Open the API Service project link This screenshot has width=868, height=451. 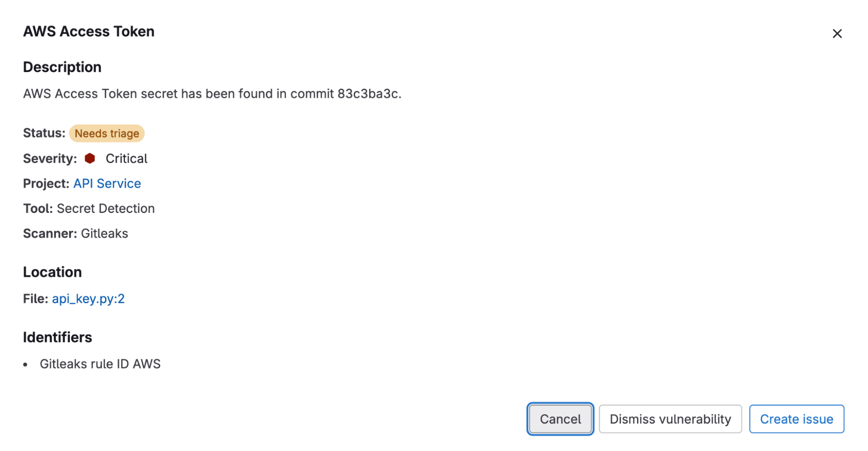[x=107, y=183]
